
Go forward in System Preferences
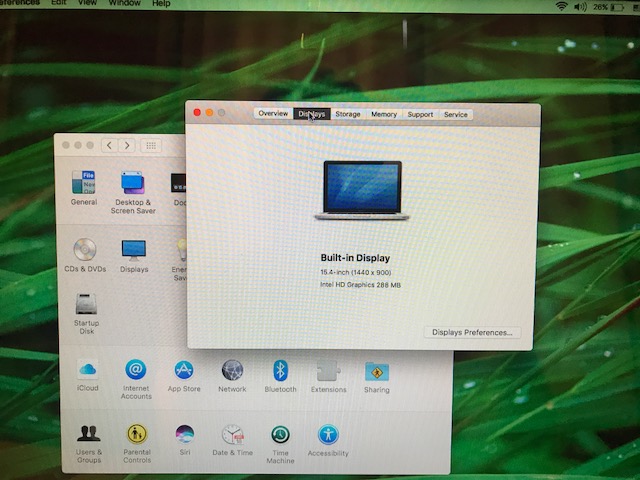click(x=127, y=145)
